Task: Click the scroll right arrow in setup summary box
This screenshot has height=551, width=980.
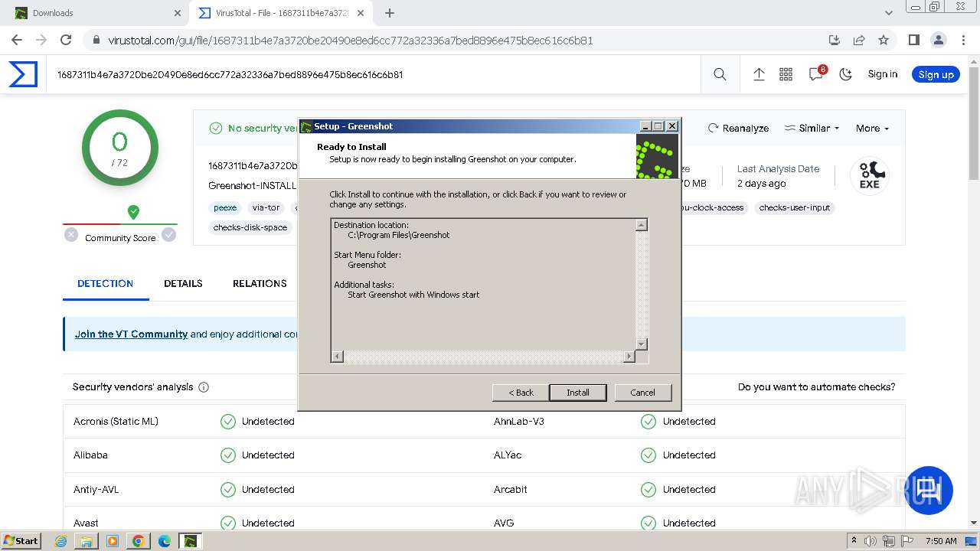Action: click(629, 357)
